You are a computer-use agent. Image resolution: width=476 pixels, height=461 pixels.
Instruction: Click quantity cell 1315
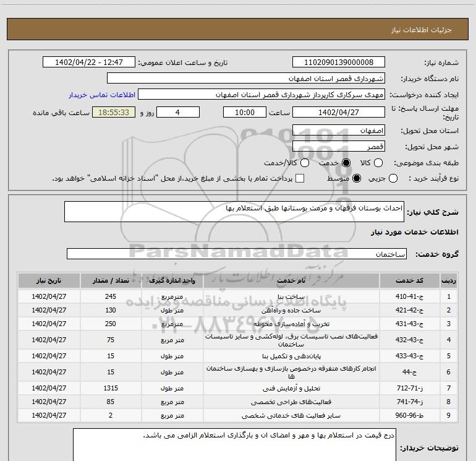(111, 389)
